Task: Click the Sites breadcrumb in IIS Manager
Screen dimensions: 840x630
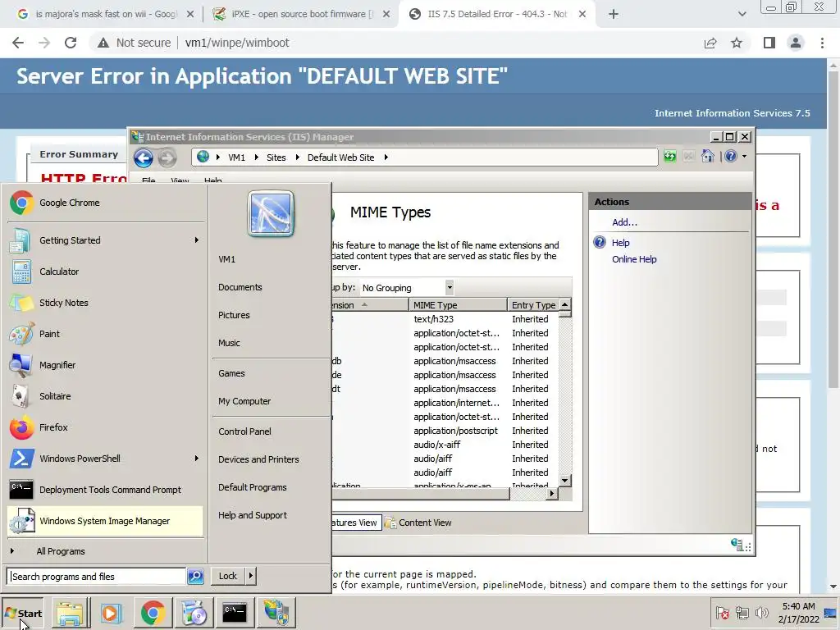Action: 276,157
